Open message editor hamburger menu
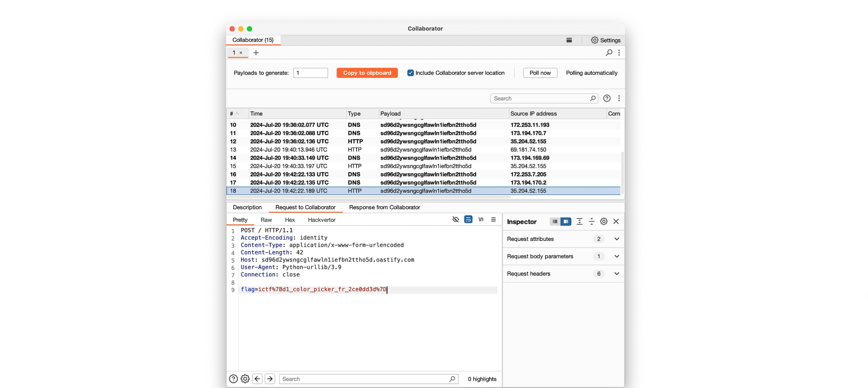Screen dimensions: 868x388 493,219
